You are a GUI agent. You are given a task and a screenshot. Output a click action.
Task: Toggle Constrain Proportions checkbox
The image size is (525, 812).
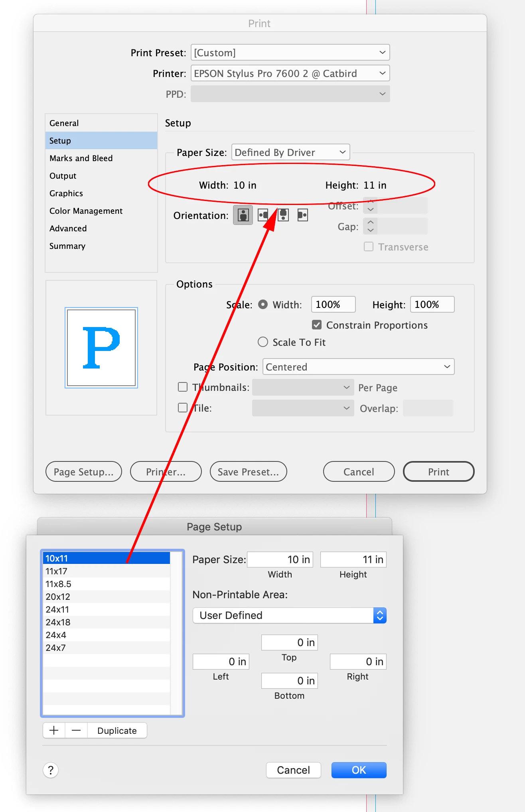pyautogui.click(x=317, y=325)
